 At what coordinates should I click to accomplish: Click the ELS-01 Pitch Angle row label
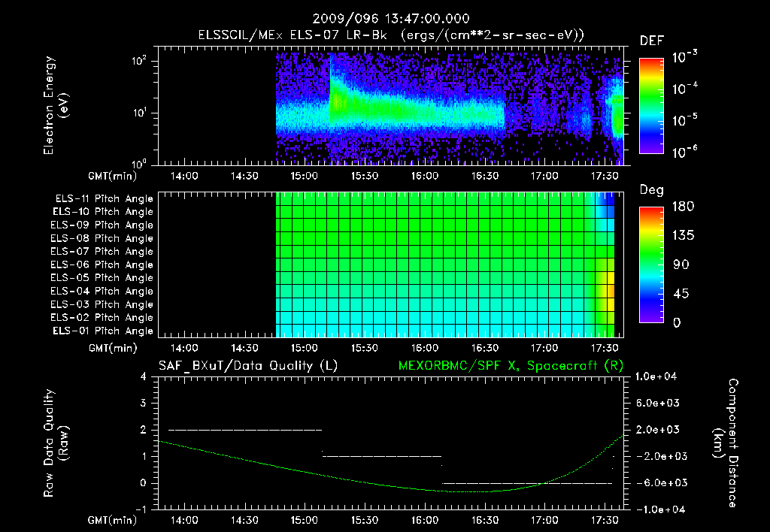point(103,331)
